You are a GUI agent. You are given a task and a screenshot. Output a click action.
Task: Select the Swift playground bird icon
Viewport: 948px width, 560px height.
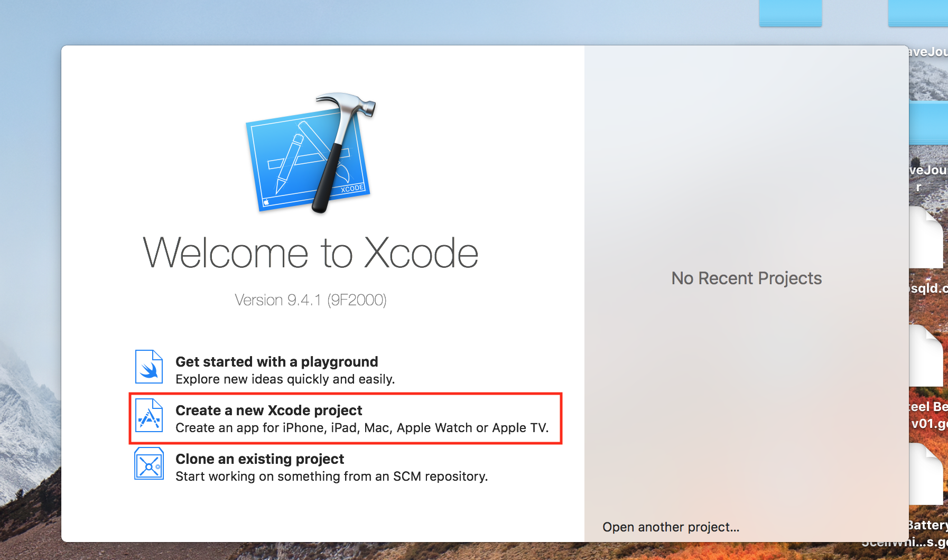pos(150,366)
